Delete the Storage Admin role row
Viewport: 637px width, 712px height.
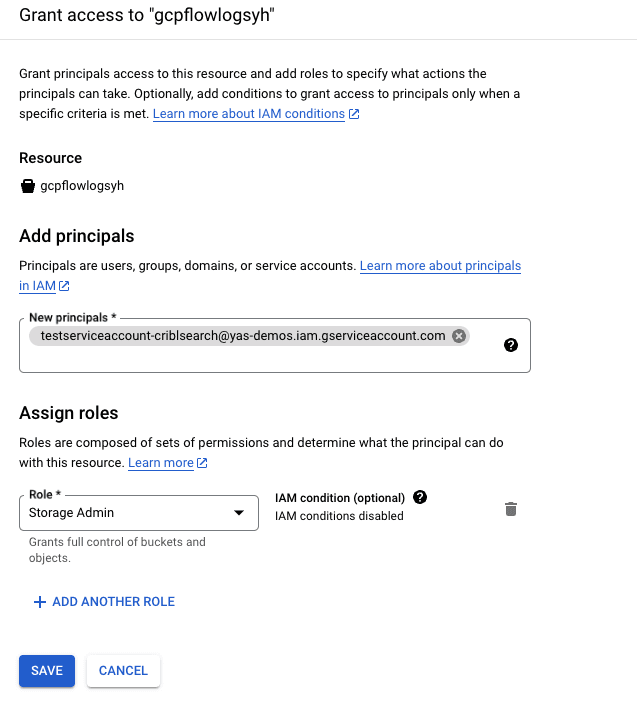pos(511,509)
